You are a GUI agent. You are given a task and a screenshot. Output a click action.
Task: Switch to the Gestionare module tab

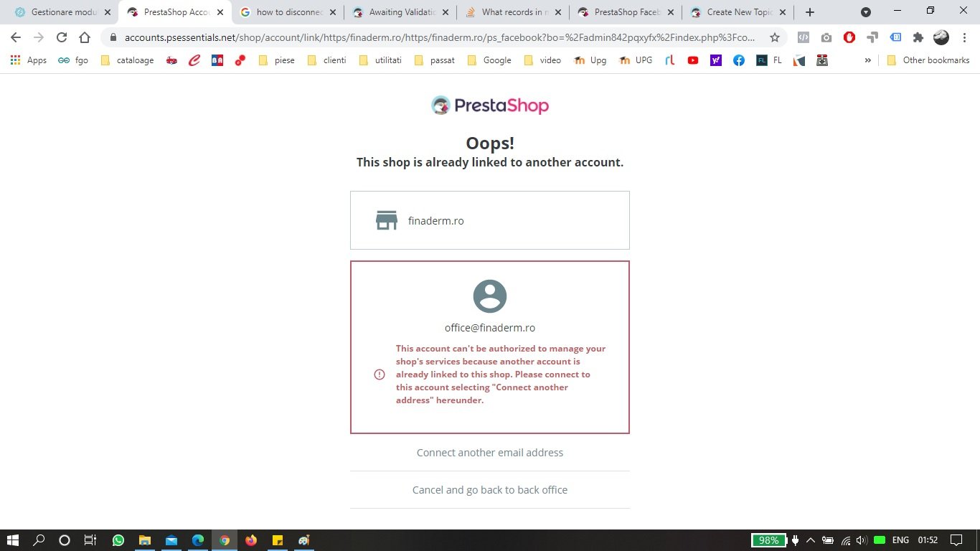click(x=63, y=12)
